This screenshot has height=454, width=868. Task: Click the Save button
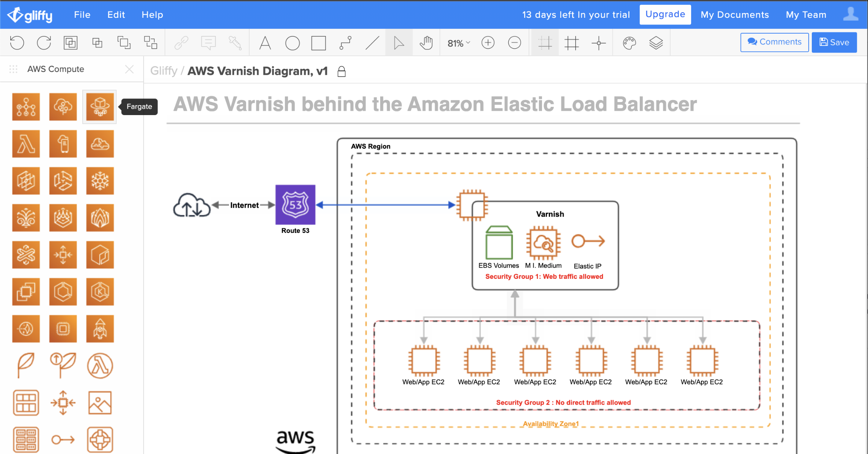[x=834, y=42]
